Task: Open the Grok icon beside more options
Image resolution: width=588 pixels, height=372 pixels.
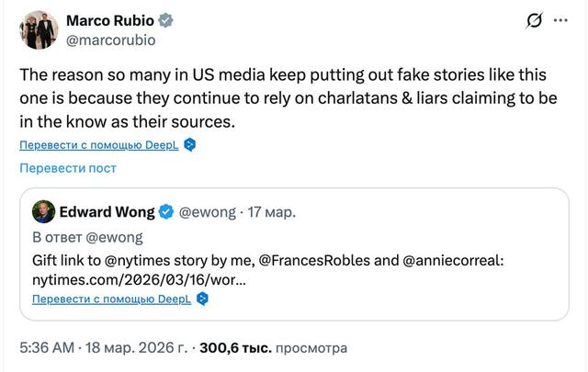Action: click(x=532, y=20)
